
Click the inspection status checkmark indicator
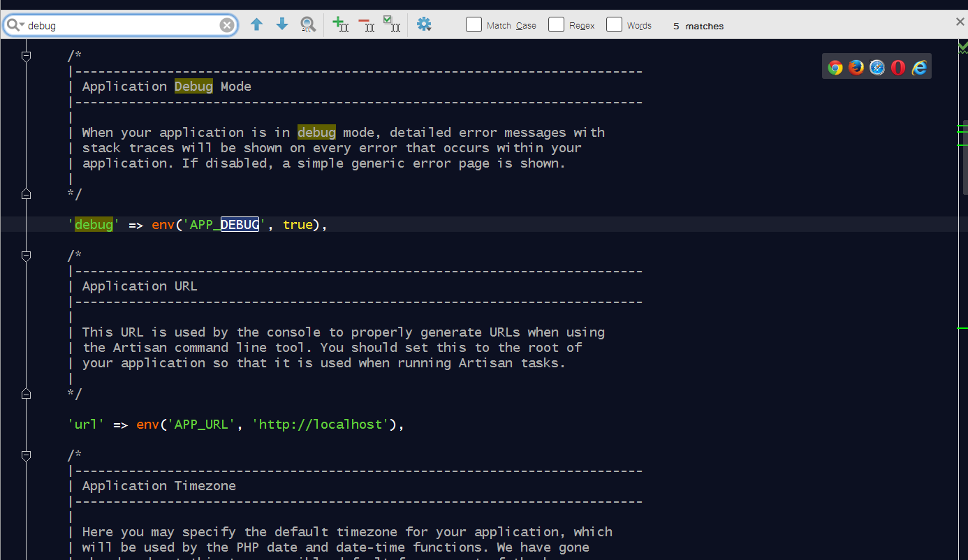point(962,47)
